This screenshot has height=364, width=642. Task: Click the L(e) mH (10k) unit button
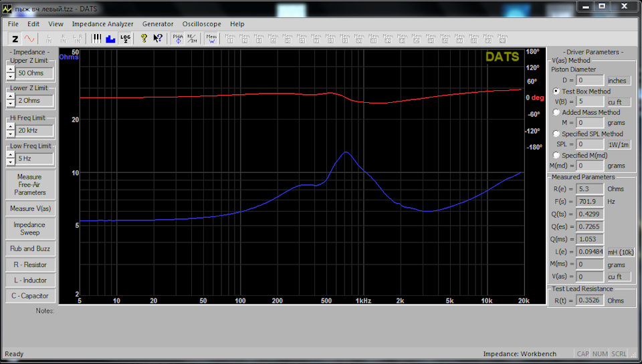621,252
